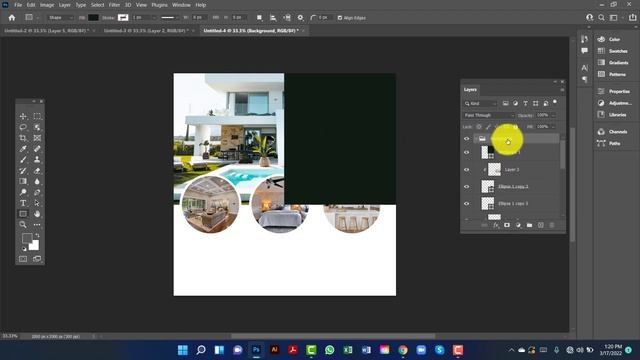Toggle the Align Edges checkbox
The width and height of the screenshot is (640, 360).
click(340, 18)
